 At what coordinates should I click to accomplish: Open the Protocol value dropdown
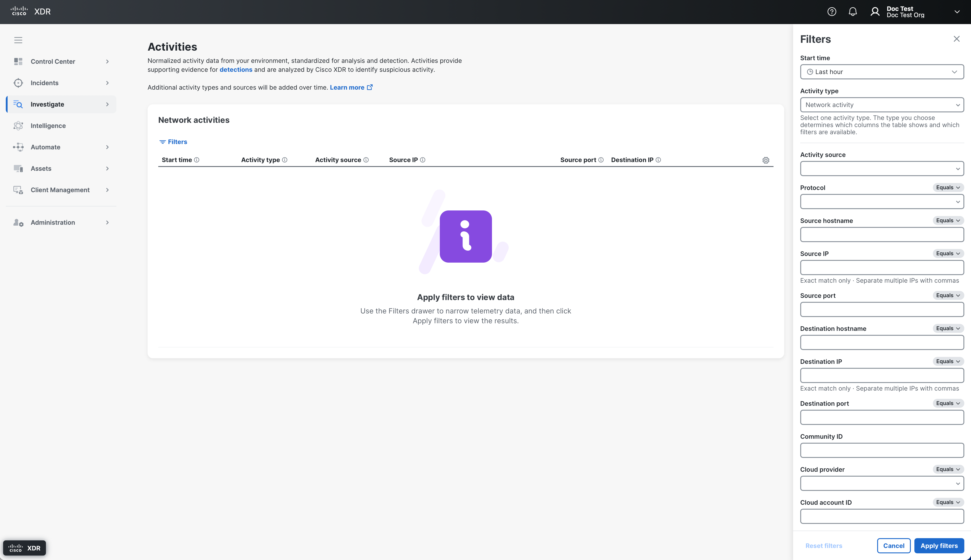pyautogui.click(x=882, y=202)
